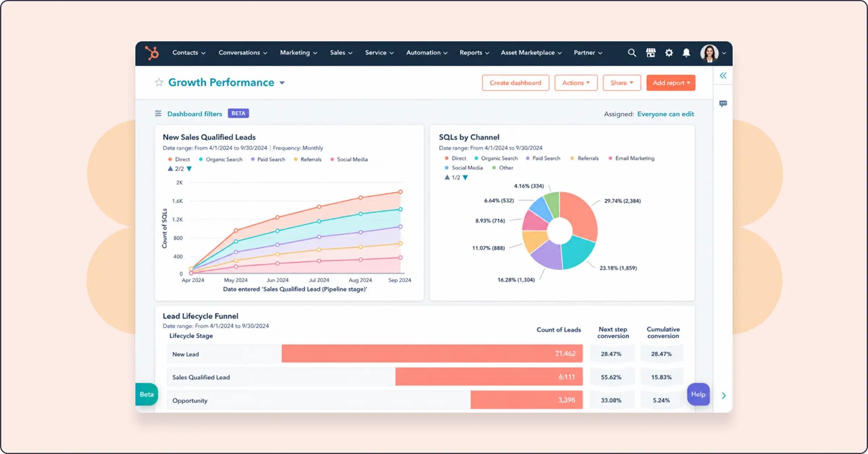
Task: Toggle Organic Search series in line chart legend
Action: pos(221,159)
